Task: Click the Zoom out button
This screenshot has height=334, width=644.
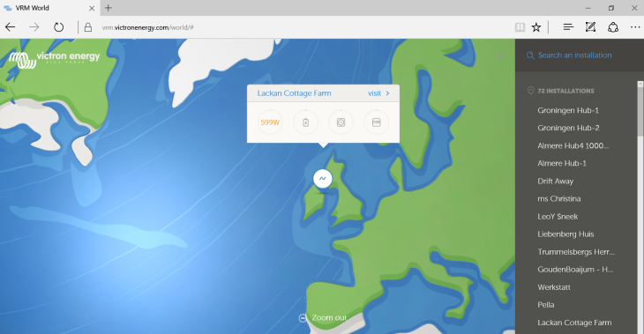Action: (323, 317)
